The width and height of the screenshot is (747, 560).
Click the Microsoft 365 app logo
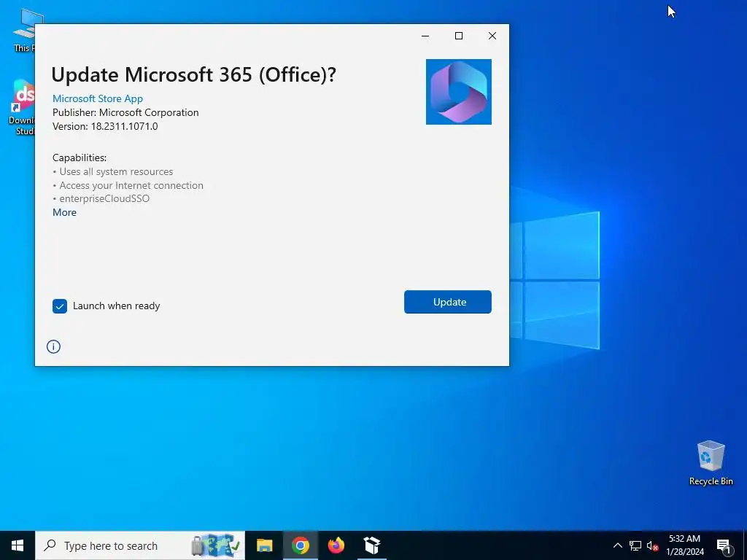458,92
